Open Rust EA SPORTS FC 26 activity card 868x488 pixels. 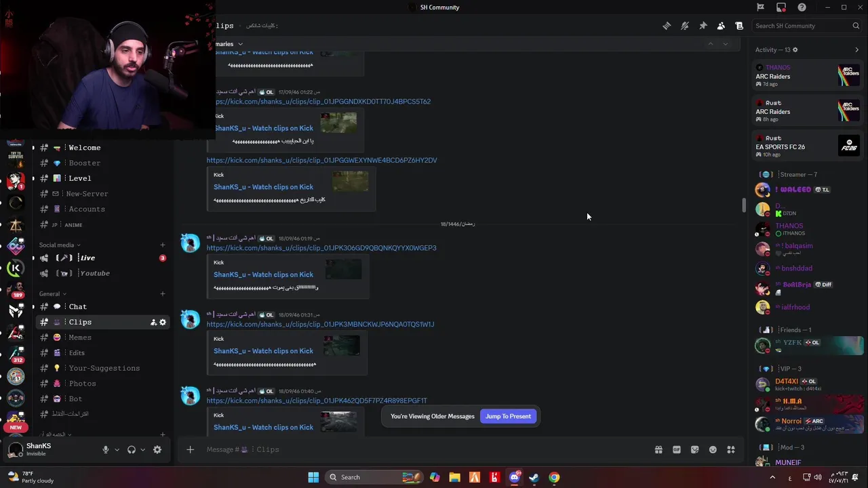[808, 146]
